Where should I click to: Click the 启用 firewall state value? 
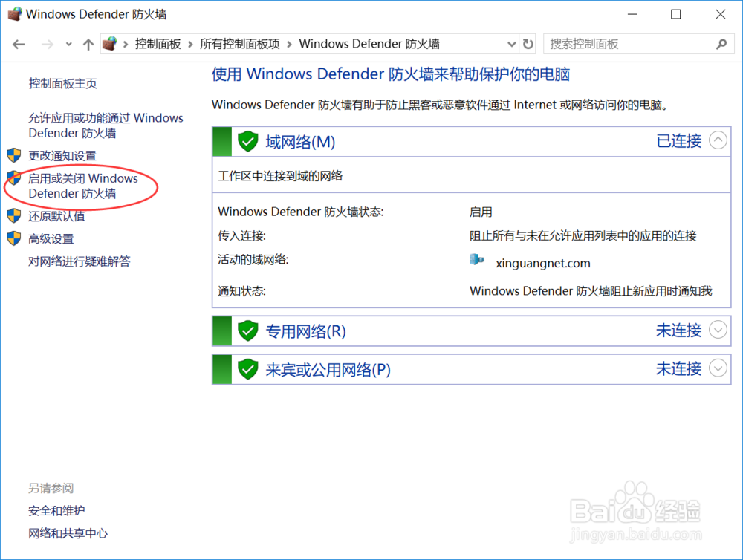(481, 212)
